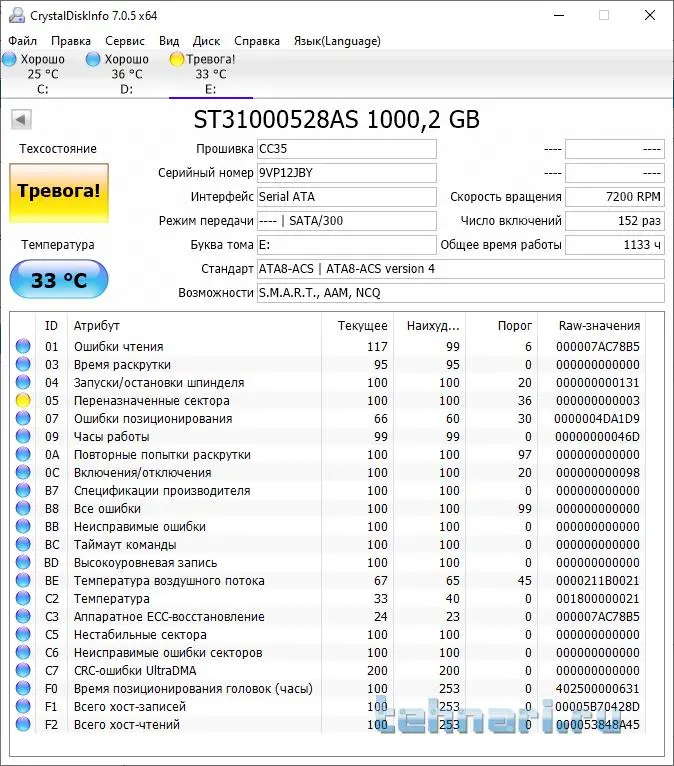
Task: Click the rotation speed field 7200 RPM
Action: [615, 197]
